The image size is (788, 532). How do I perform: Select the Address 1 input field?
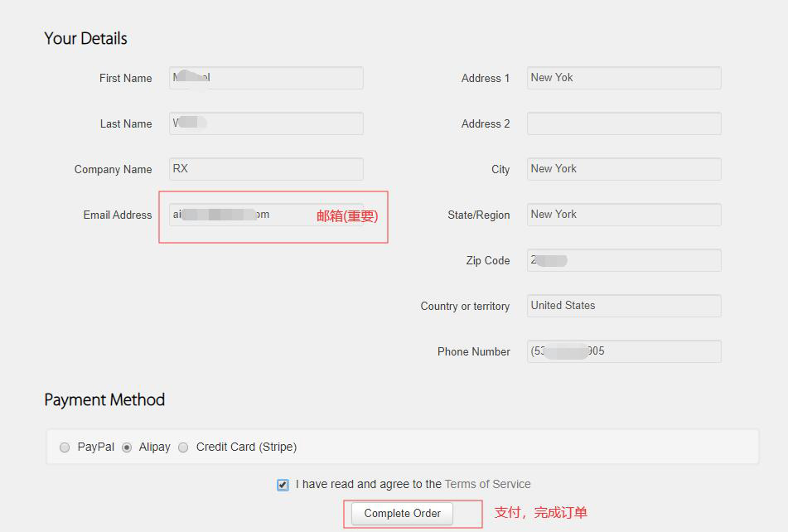click(624, 78)
